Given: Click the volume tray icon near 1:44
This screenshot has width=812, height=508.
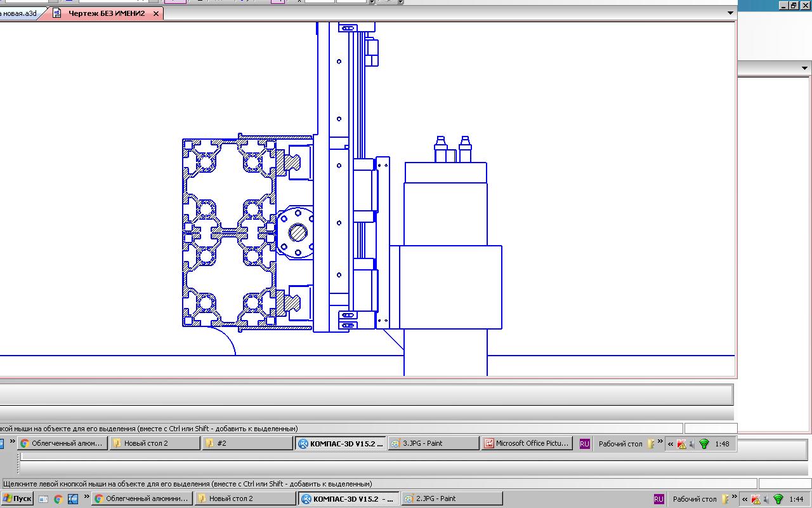Looking at the screenshot, I should pos(766,499).
